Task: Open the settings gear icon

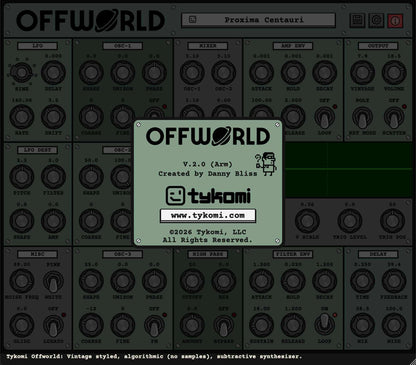Action: (376, 20)
